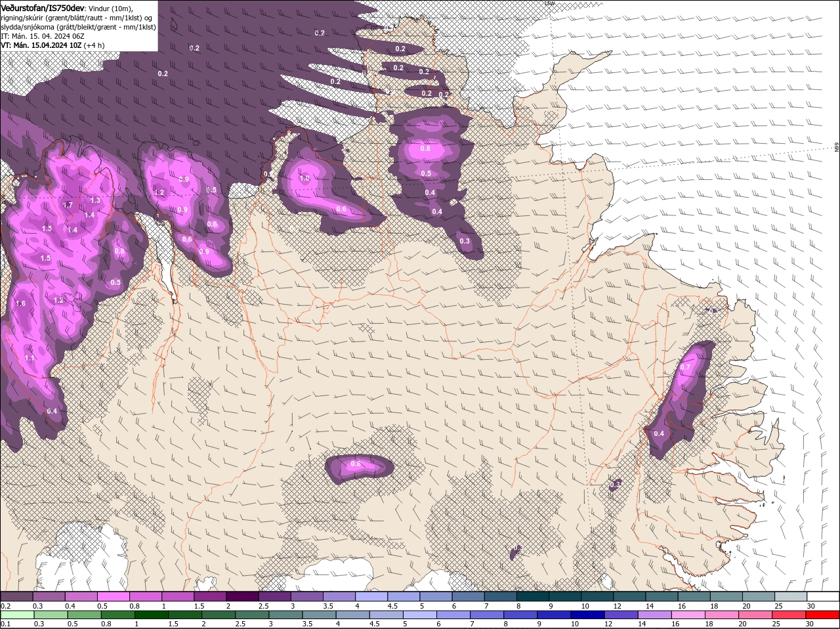The width and height of the screenshot is (840, 629).
Task: Click the 15W longitude label at map top
Action: (x=549, y=3)
